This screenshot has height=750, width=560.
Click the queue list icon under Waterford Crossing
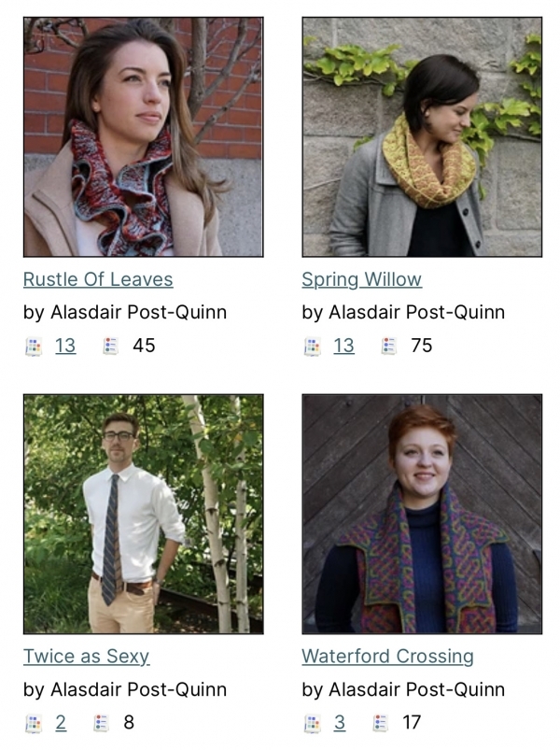click(380, 723)
